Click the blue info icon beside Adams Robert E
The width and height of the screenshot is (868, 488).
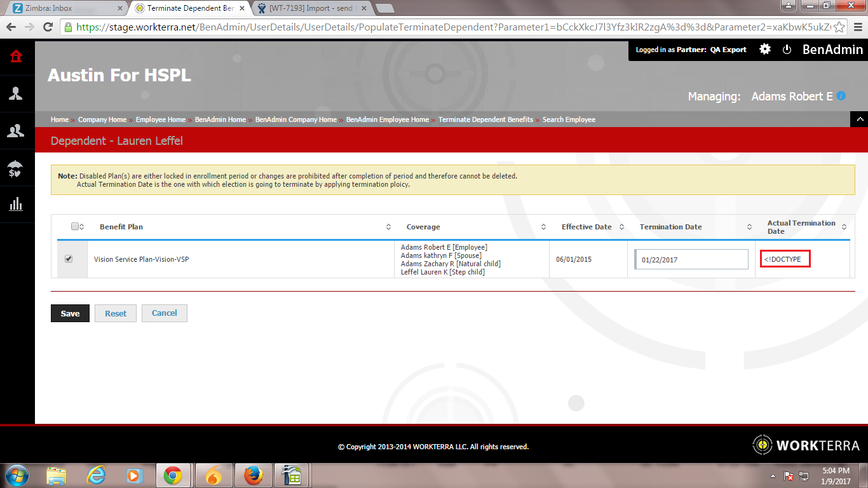click(x=841, y=96)
